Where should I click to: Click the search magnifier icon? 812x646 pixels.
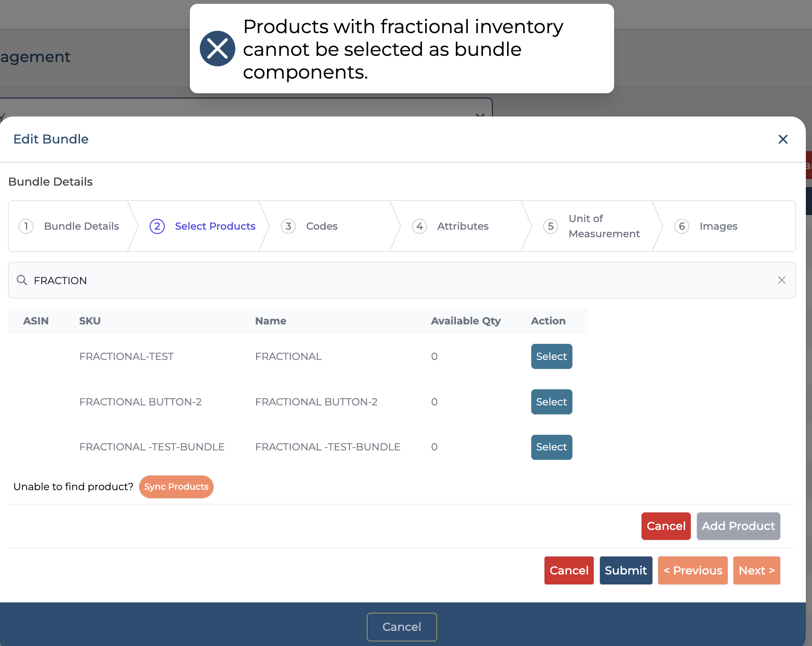[22, 280]
